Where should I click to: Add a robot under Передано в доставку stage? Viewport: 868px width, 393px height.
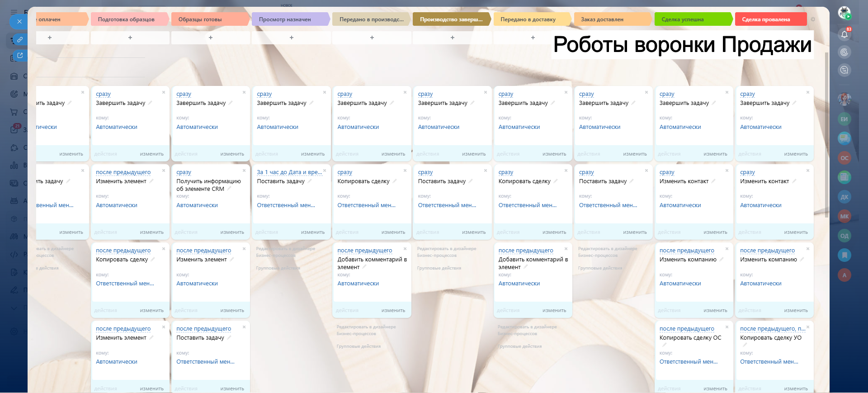tap(533, 38)
